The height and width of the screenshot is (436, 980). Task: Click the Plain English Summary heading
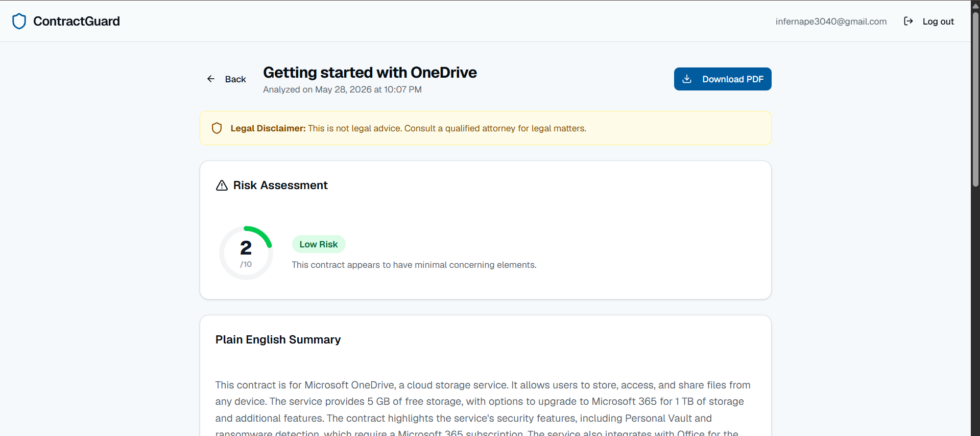click(x=278, y=339)
